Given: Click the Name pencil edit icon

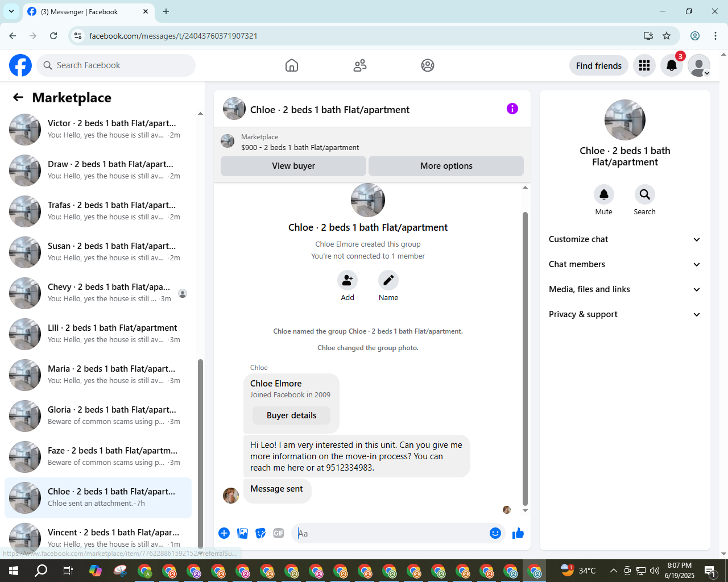Looking at the screenshot, I should (388, 280).
